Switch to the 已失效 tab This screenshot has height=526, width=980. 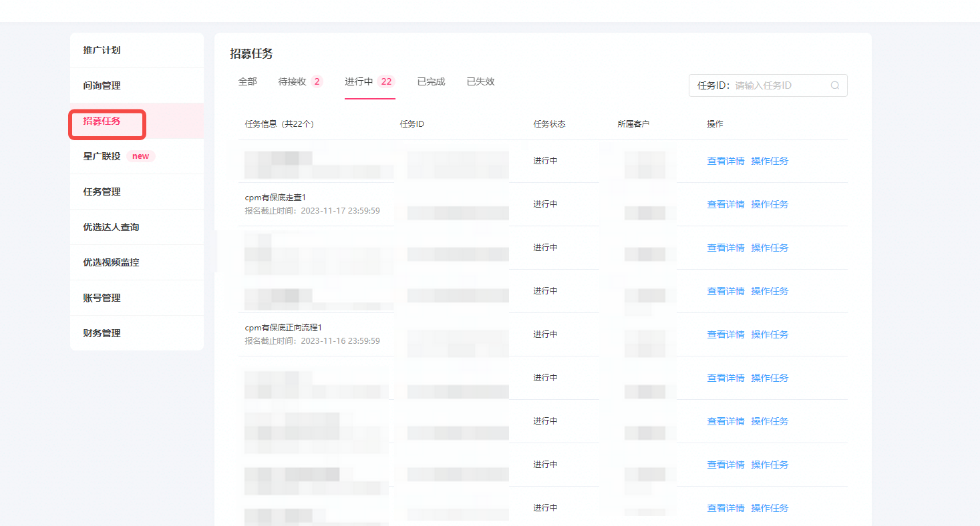[480, 81]
